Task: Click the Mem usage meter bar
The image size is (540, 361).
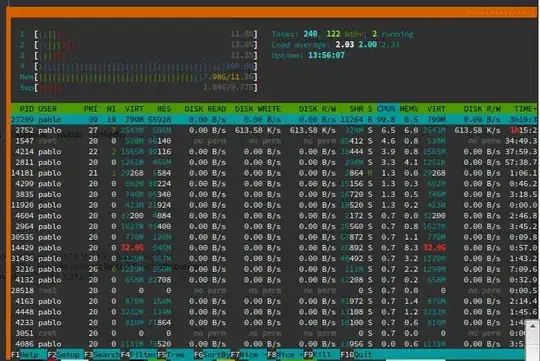Action: pyautogui.click(x=146, y=77)
